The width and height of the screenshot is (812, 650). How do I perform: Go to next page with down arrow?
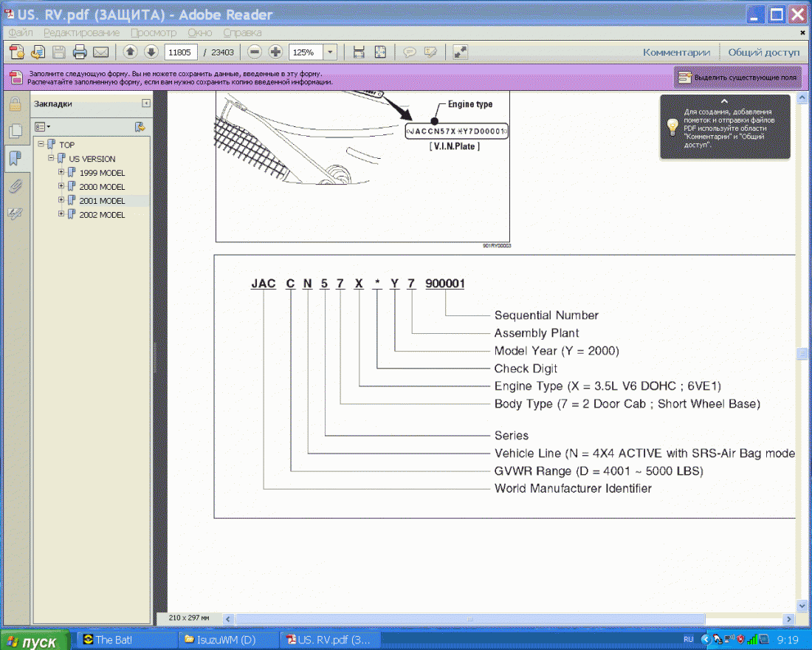(151, 52)
